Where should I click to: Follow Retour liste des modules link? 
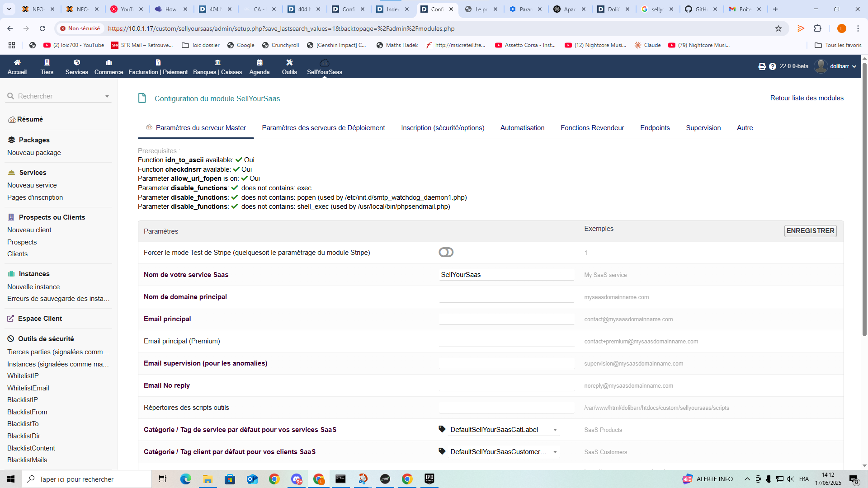pyautogui.click(x=807, y=98)
